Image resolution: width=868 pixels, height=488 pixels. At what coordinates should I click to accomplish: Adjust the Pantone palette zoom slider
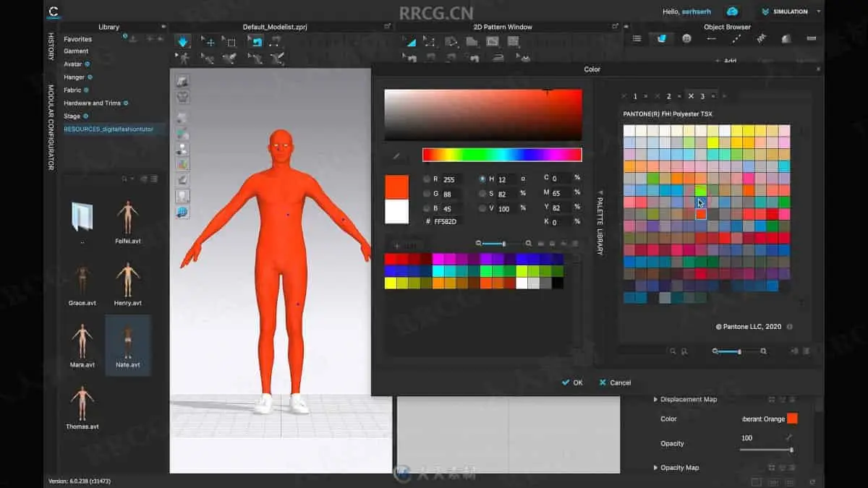(739, 351)
